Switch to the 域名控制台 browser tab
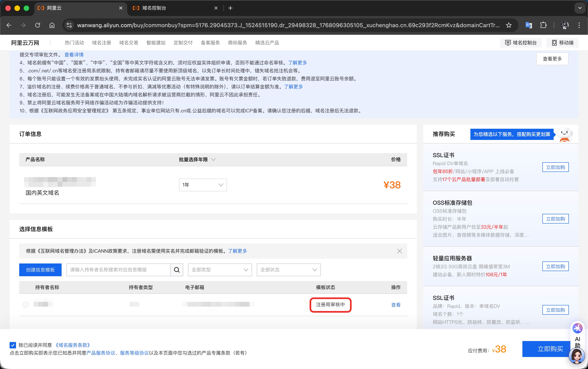Viewport: 588px width, 369px height. point(171,8)
